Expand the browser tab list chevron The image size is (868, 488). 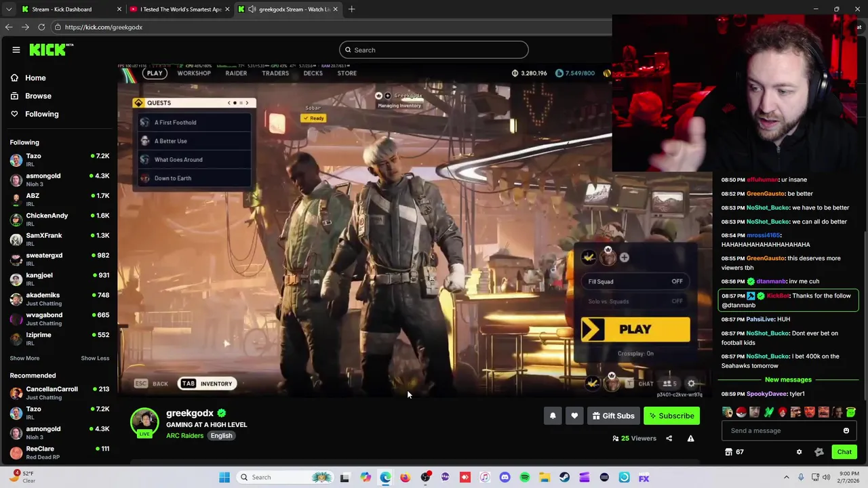9,9
